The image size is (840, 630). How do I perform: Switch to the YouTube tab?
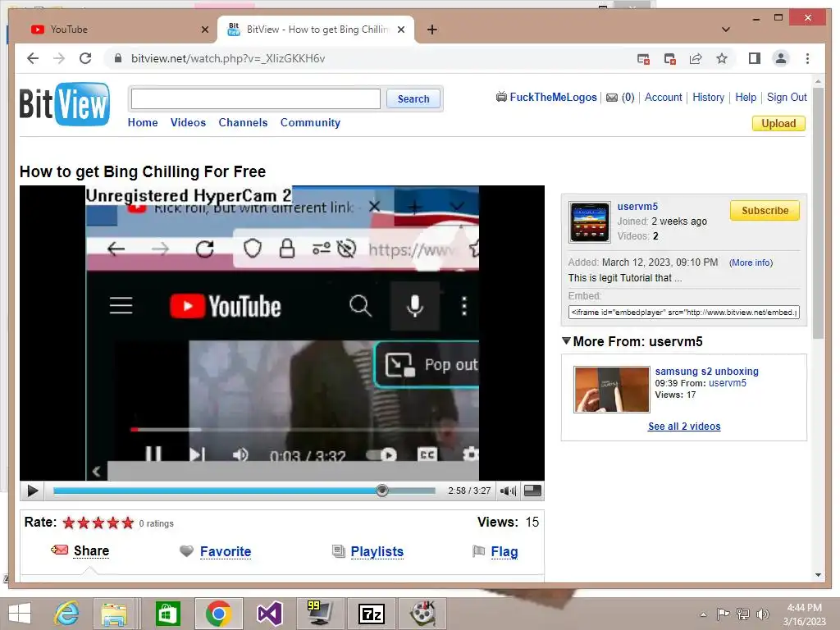tap(118, 30)
